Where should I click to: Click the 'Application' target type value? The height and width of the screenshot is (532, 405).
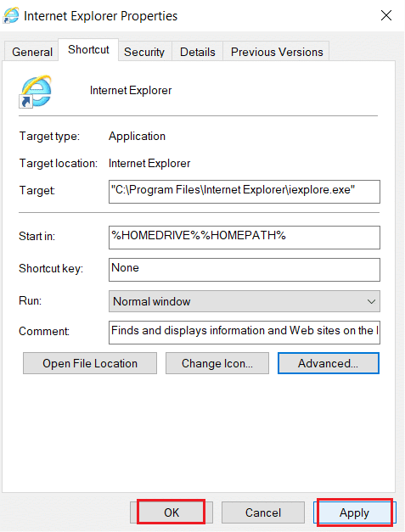coord(138,137)
